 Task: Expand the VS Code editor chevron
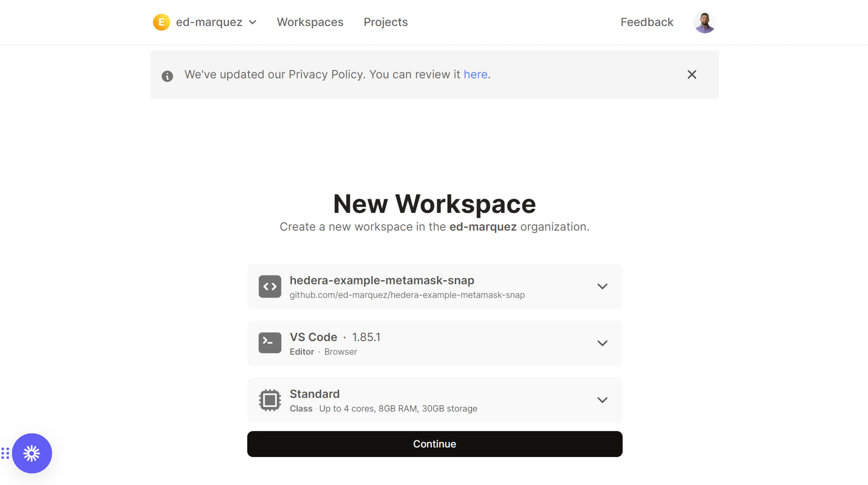[602, 343]
